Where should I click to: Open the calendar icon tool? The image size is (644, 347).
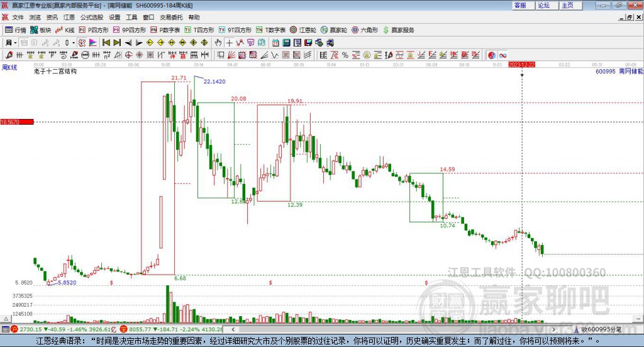click(x=275, y=43)
